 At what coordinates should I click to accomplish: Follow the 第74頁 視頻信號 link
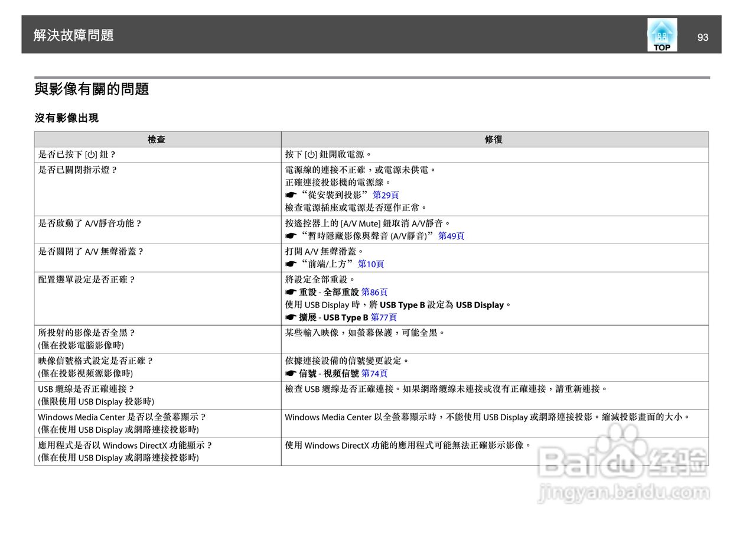[x=374, y=374]
